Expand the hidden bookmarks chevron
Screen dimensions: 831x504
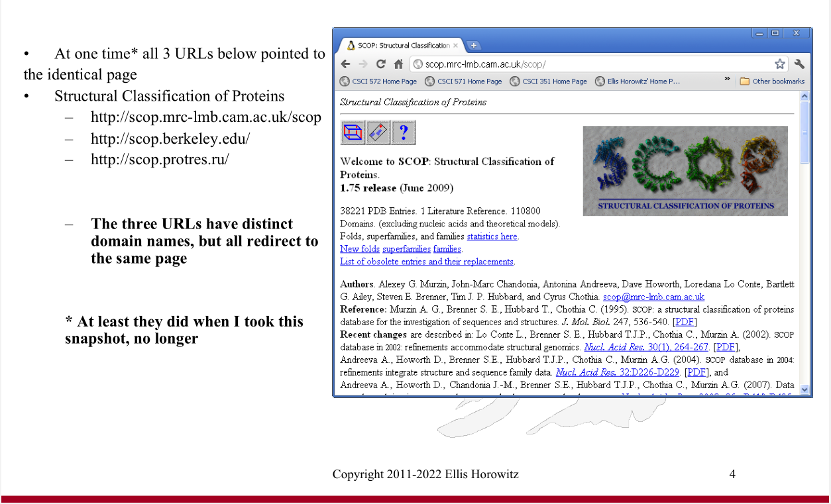tap(727, 81)
